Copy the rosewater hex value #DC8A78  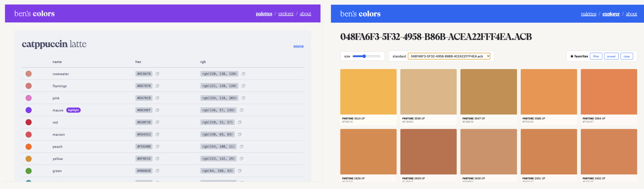(x=157, y=74)
